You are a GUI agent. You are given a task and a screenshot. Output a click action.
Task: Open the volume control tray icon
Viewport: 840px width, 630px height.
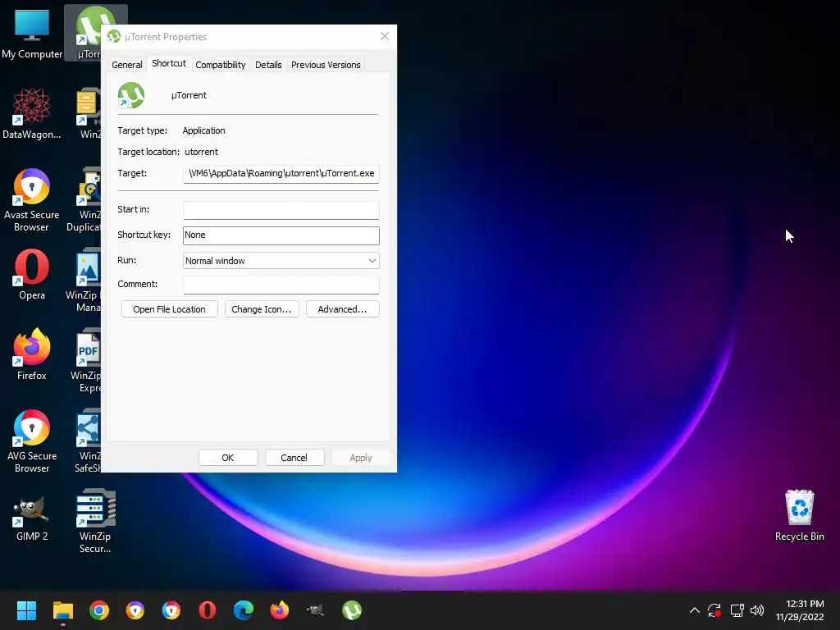pyautogui.click(x=757, y=610)
